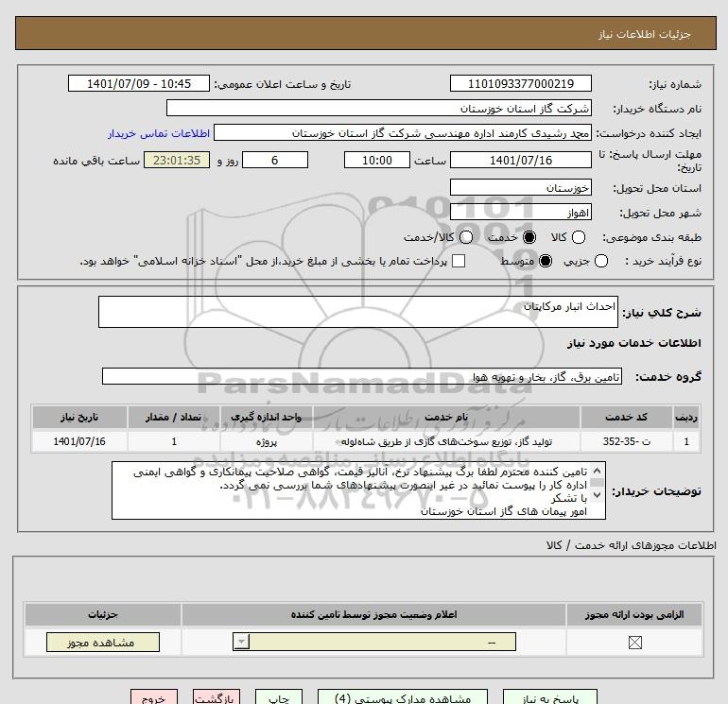This screenshot has width=728, height=704.
Task: Select the متوسط purchase type radio
Action: 546,261
